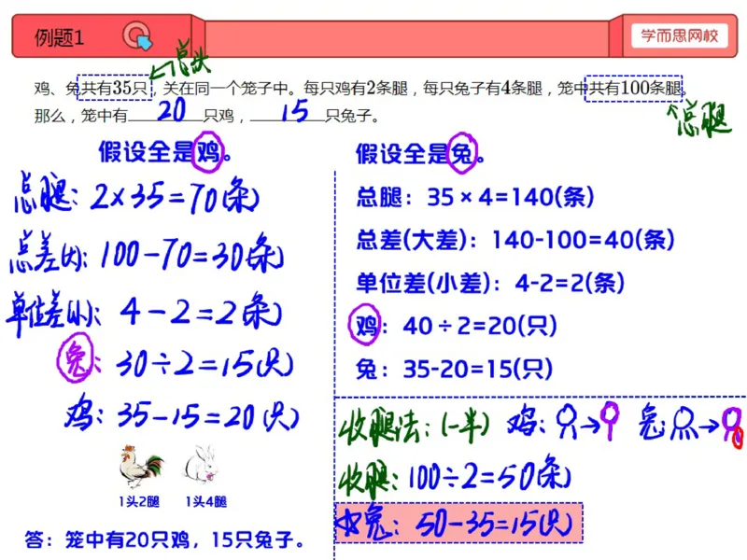Select the printed line 40 ÷ 2=20(只)
This screenshot has width=747, height=560.
coord(480,326)
